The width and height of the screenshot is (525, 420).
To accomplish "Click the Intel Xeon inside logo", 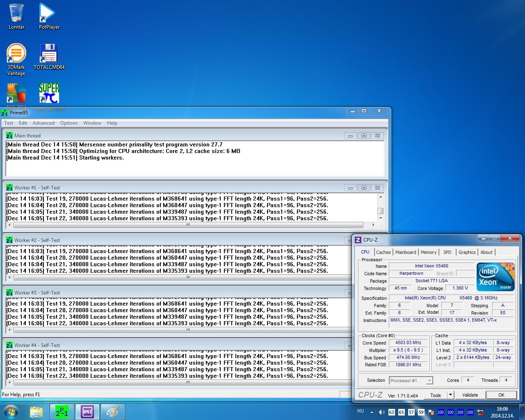I will tap(495, 277).
